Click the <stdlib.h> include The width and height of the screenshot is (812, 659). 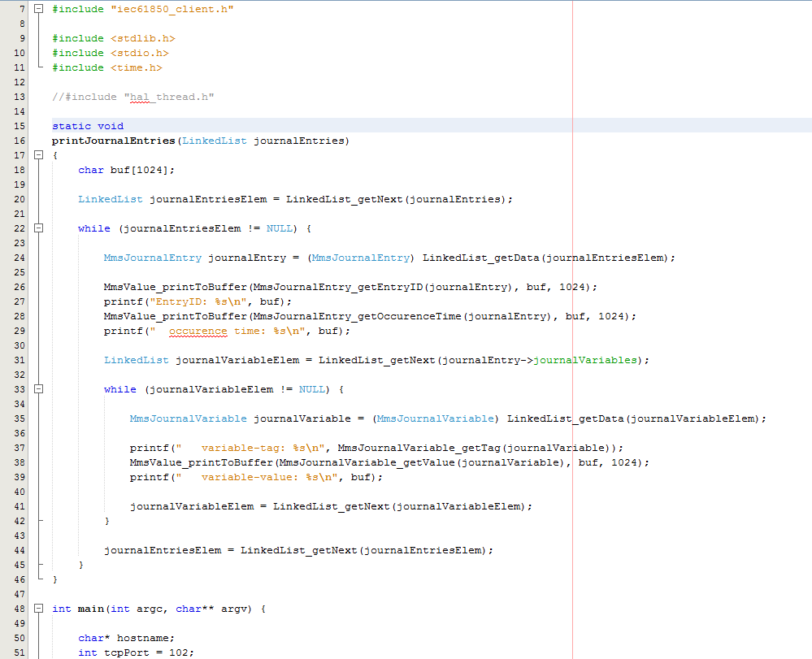pos(143,38)
